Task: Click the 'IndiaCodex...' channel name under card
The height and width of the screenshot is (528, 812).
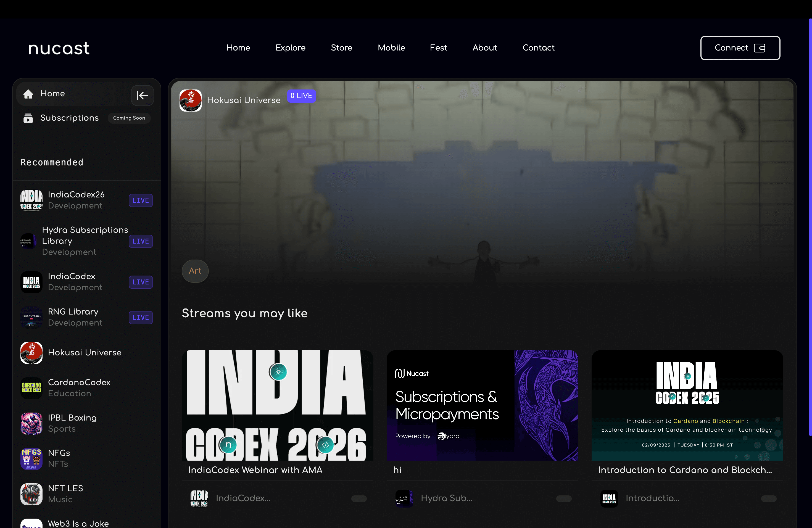Action: tap(243, 498)
